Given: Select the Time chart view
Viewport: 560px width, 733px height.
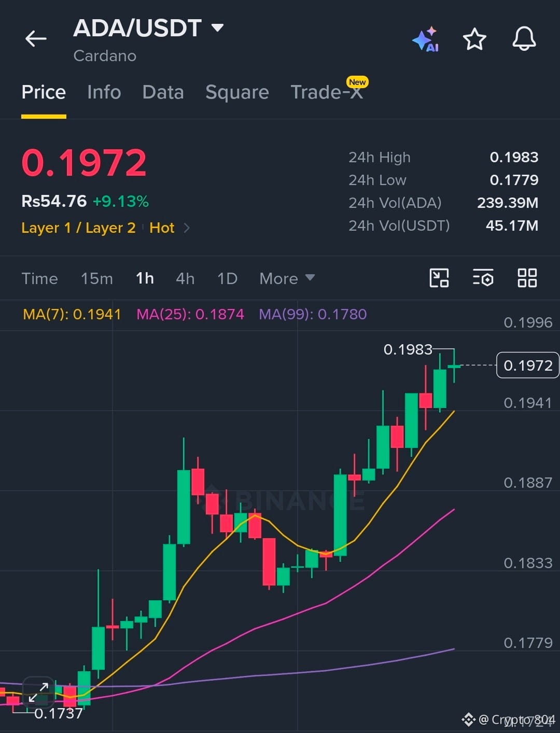Looking at the screenshot, I should click(x=39, y=278).
